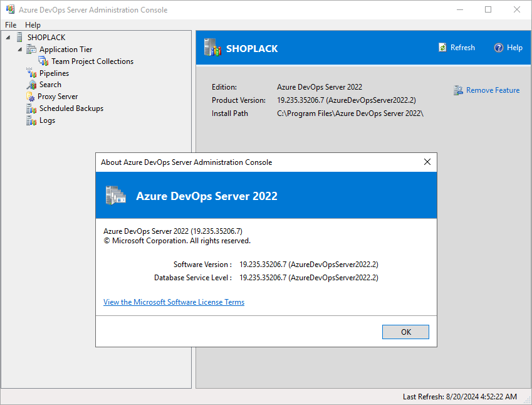The width and height of the screenshot is (532, 405).
Task: Open the Help menu in menu bar
Action: [33, 25]
